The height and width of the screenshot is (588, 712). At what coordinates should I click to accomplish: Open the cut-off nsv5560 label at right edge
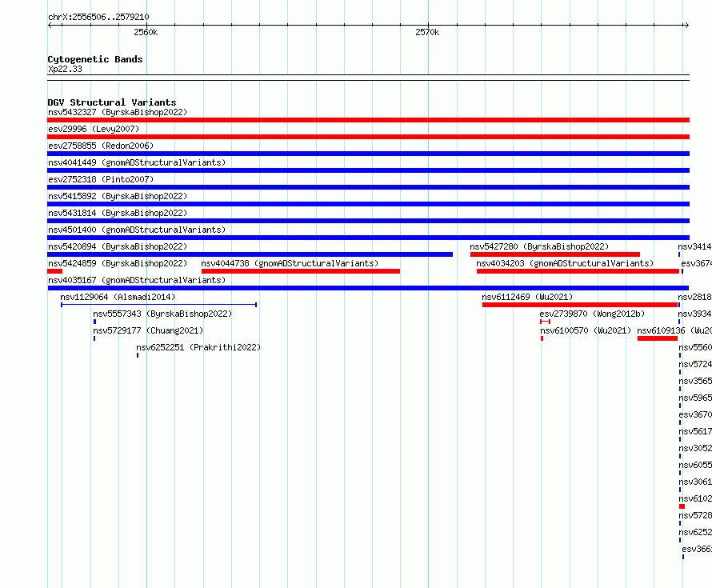pos(695,347)
